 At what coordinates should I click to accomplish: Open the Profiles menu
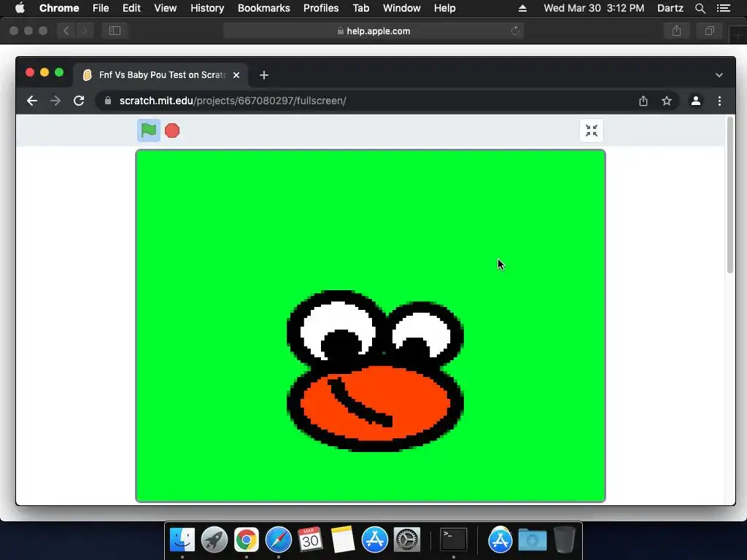coord(321,8)
